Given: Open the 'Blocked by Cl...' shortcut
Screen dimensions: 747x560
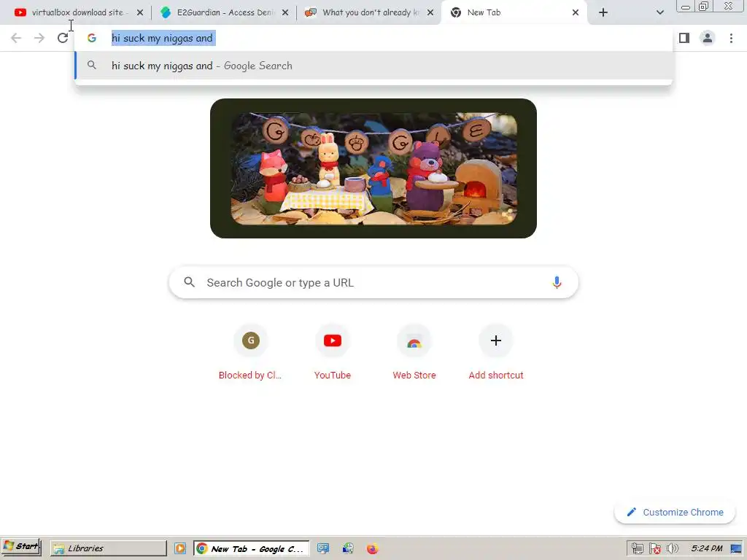Looking at the screenshot, I should tap(251, 354).
